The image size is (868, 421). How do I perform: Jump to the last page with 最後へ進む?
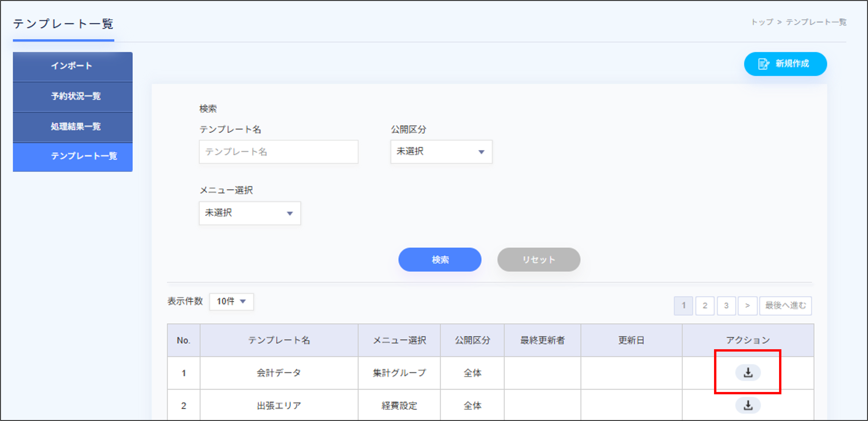[785, 306]
